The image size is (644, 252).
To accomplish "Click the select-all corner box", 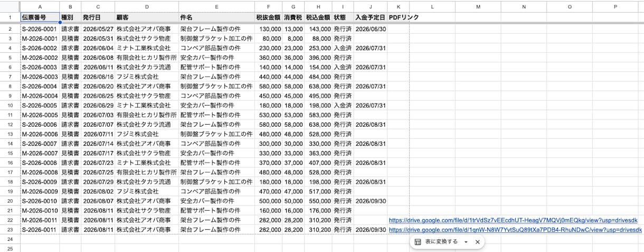I will pyautogui.click(x=10, y=6).
